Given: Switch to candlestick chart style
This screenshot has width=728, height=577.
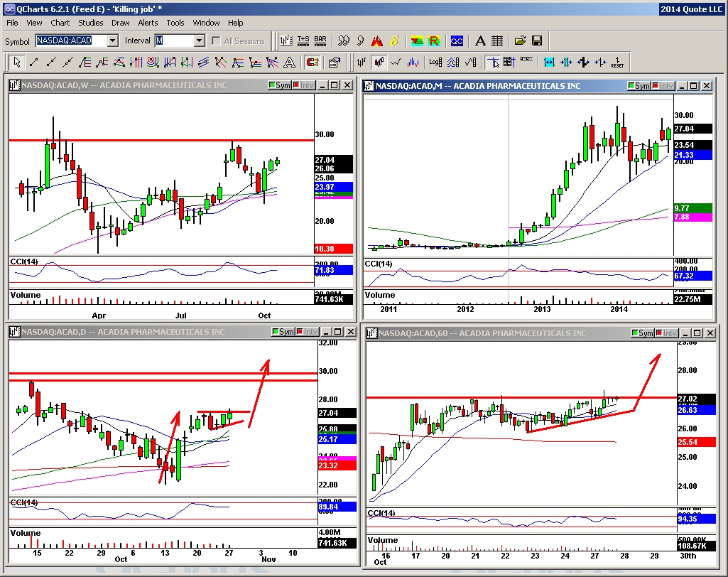Looking at the screenshot, I should click(x=379, y=62).
